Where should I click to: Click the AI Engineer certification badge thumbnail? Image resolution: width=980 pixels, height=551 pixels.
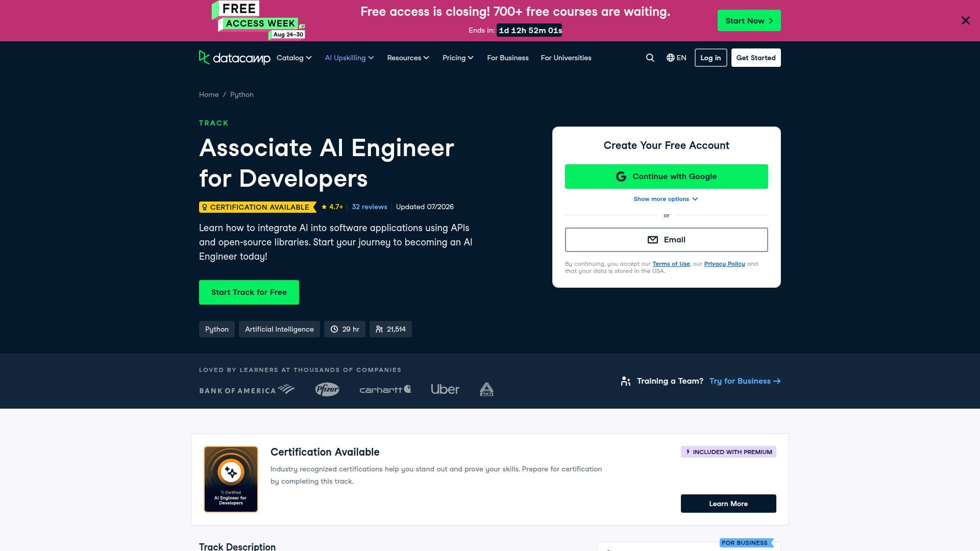tap(231, 479)
